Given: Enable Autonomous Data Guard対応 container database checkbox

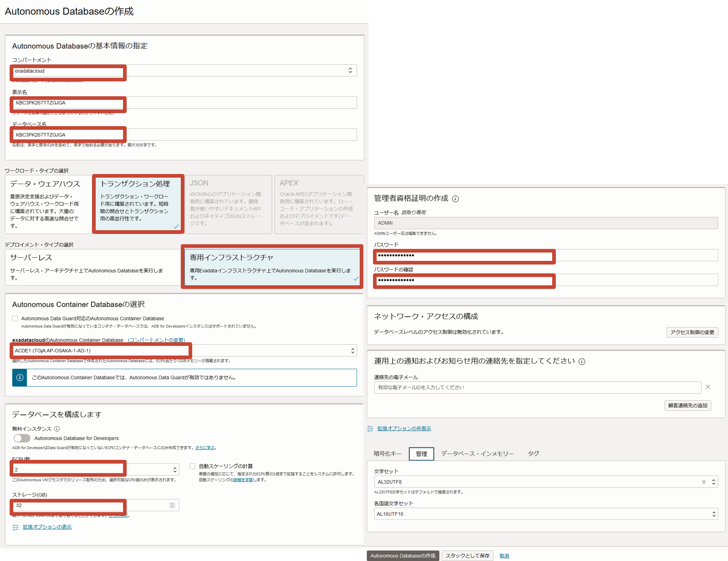Looking at the screenshot, I should tap(15, 318).
